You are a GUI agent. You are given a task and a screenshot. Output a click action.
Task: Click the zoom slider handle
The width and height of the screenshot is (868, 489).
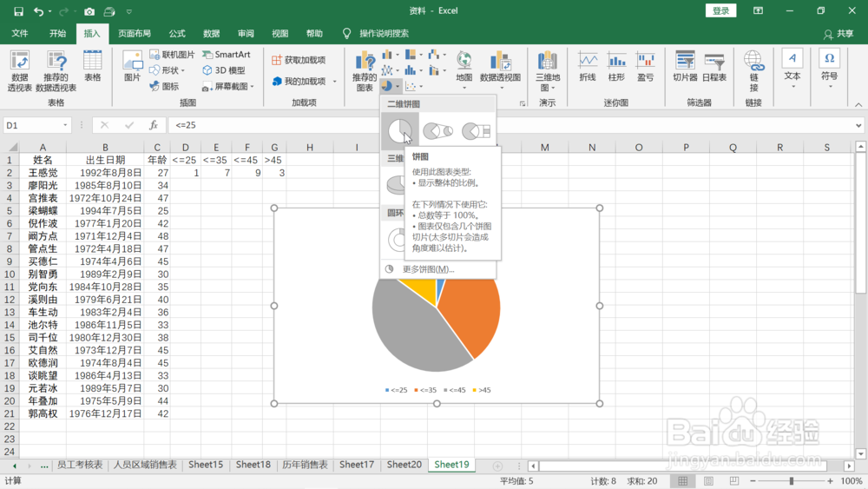pos(792,480)
